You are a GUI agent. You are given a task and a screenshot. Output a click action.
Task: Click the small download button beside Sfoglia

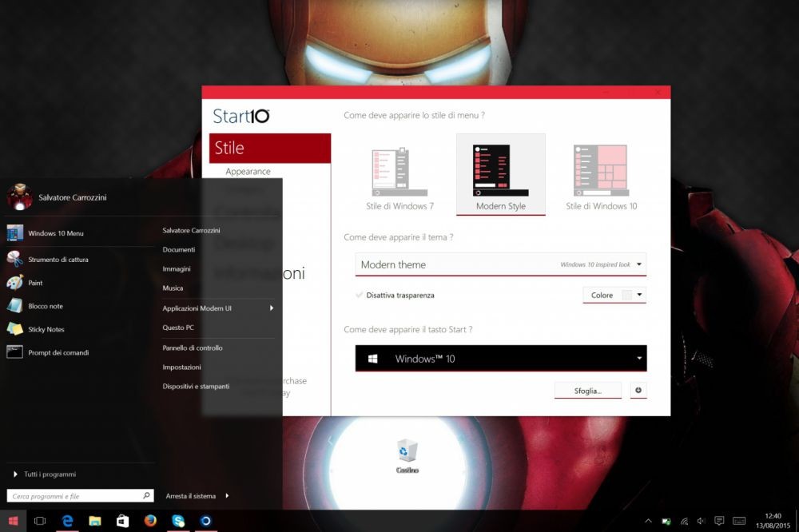pyautogui.click(x=638, y=391)
